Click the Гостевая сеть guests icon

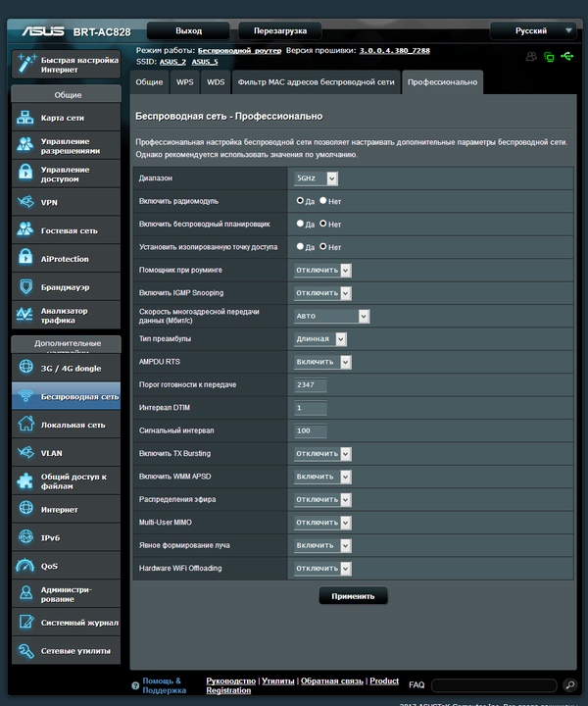(25, 229)
